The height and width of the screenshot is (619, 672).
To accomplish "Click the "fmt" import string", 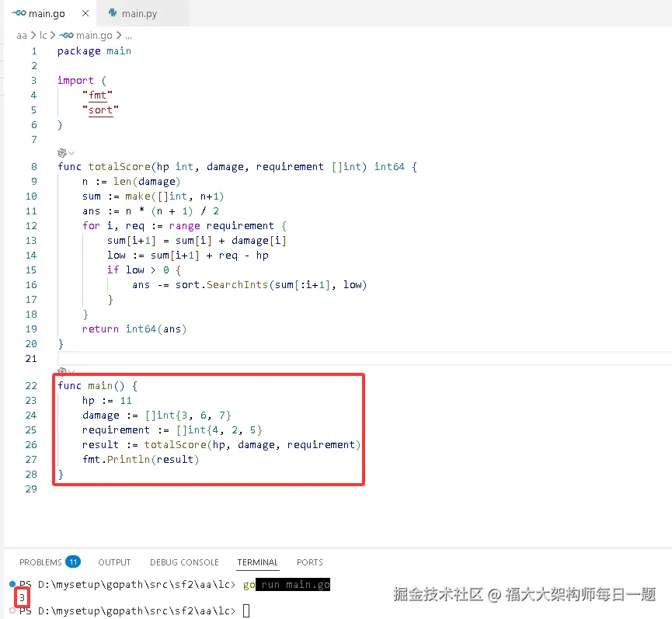I will (x=97, y=95).
